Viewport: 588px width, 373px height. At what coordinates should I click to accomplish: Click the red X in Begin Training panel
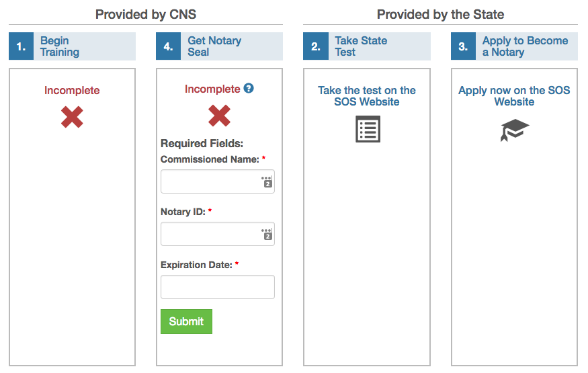(x=72, y=116)
